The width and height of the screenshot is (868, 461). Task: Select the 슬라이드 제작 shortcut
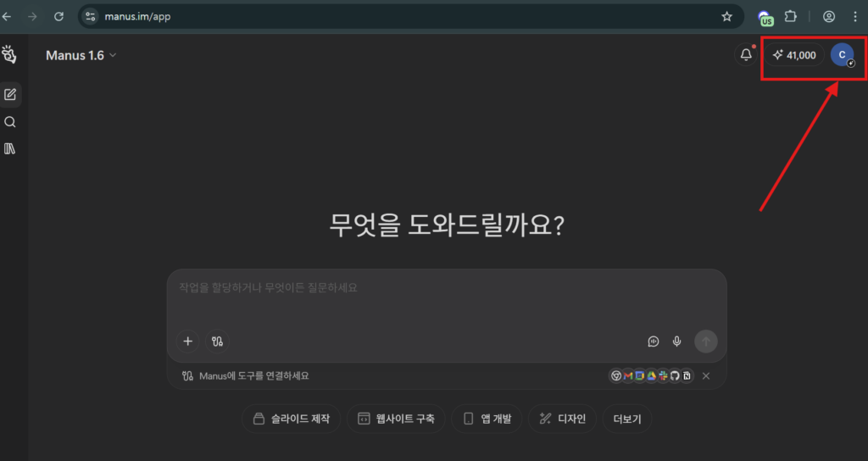coord(292,419)
